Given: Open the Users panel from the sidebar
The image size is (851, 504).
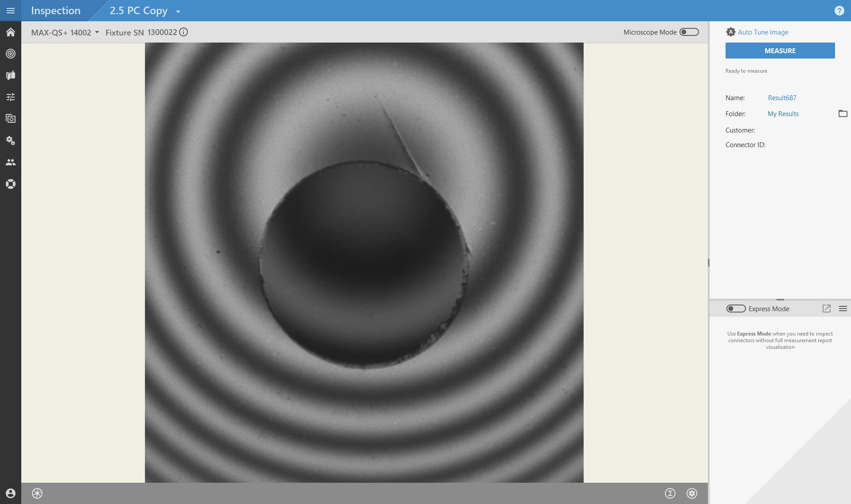Looking at the screenshot, I should pyautogui.click(x=11, y=162).
